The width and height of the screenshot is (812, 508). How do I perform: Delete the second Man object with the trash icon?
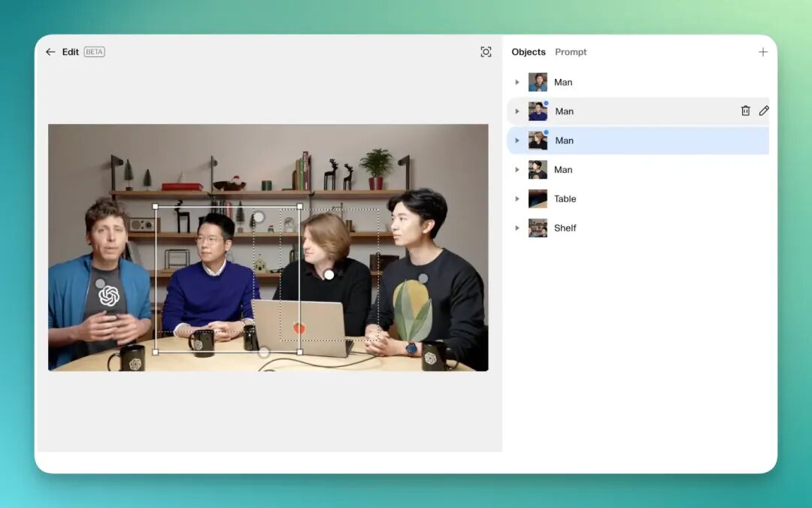745,110
